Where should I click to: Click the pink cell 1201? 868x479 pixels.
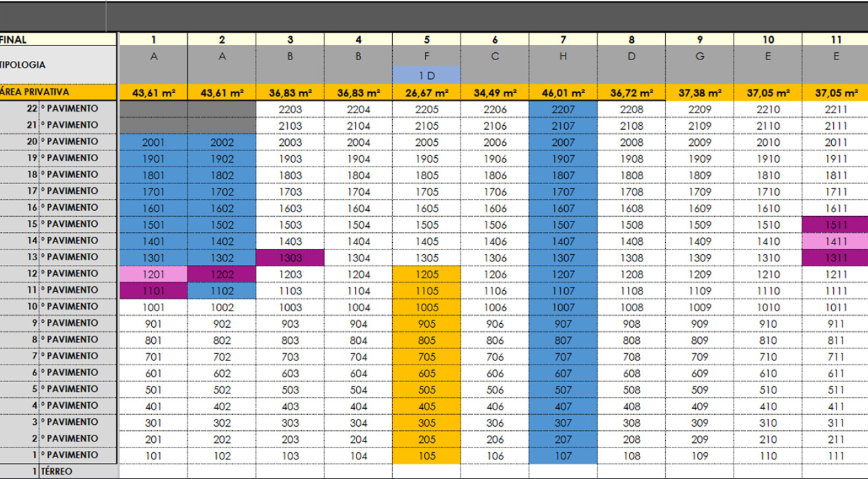[153, 274]
